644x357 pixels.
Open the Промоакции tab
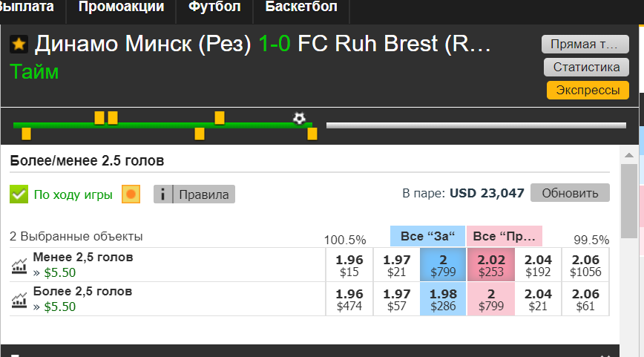tap(121, 7)
